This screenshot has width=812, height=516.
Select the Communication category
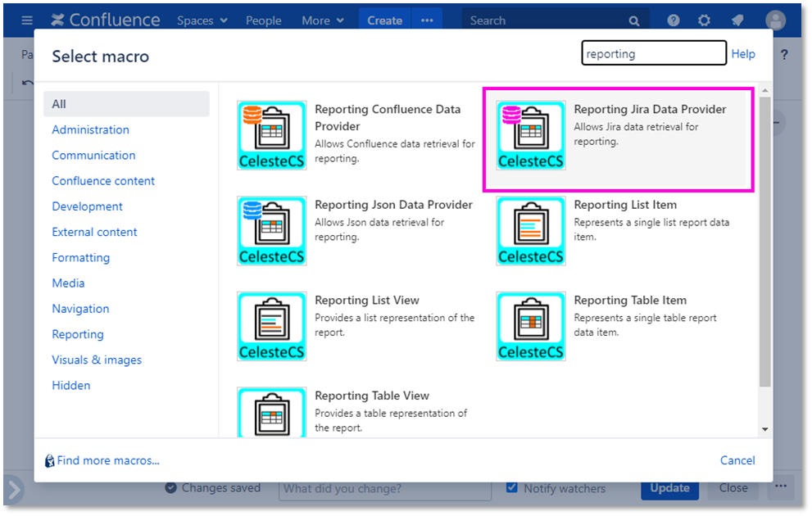click(93, 156)
